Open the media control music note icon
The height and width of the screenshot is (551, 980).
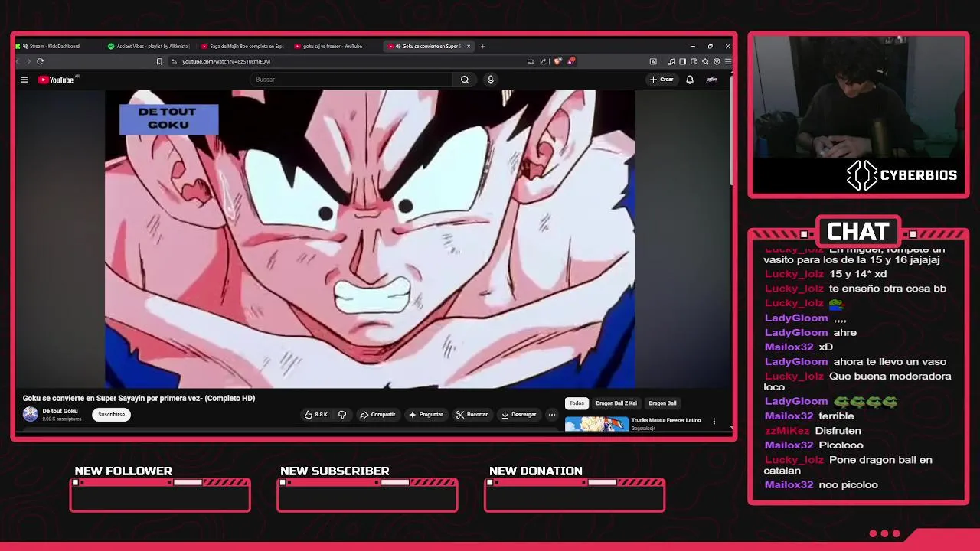point(671,61)
